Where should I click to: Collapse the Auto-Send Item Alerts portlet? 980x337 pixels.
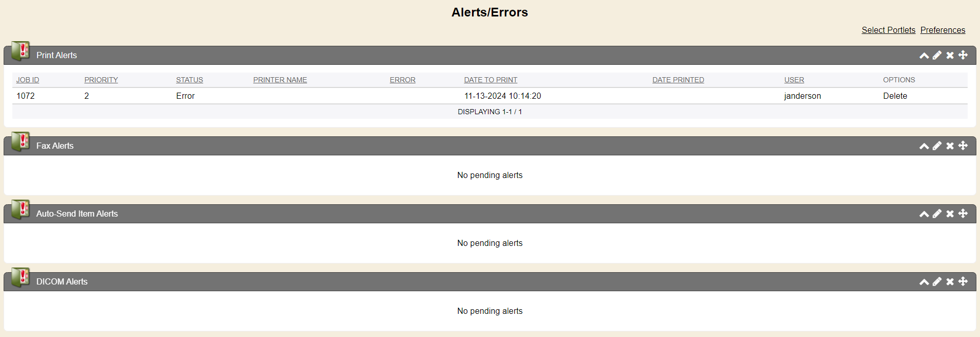(924, 214)
